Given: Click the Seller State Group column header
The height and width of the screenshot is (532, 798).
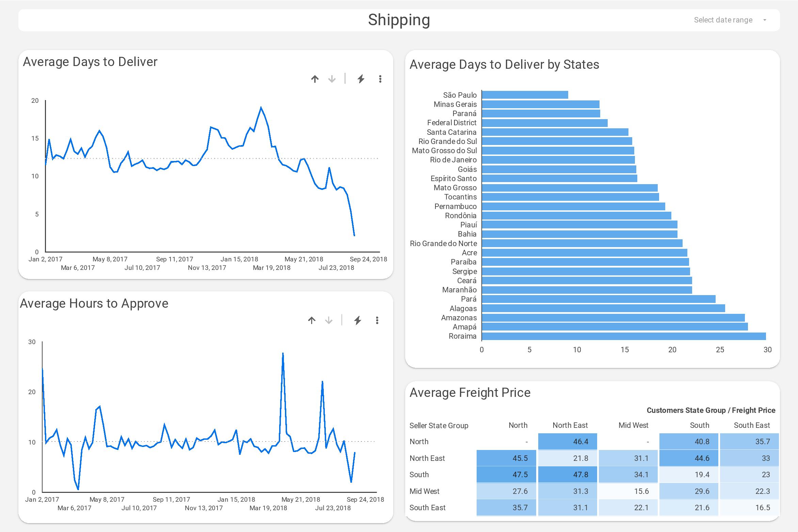Looking at the screenshot, I should [439, 425].
